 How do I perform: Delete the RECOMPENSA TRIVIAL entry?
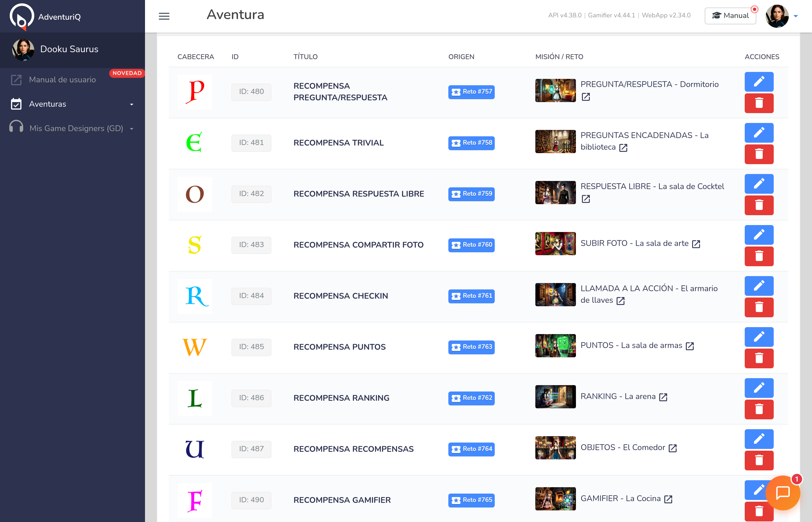pyautogui.click(x=759, y=154)
